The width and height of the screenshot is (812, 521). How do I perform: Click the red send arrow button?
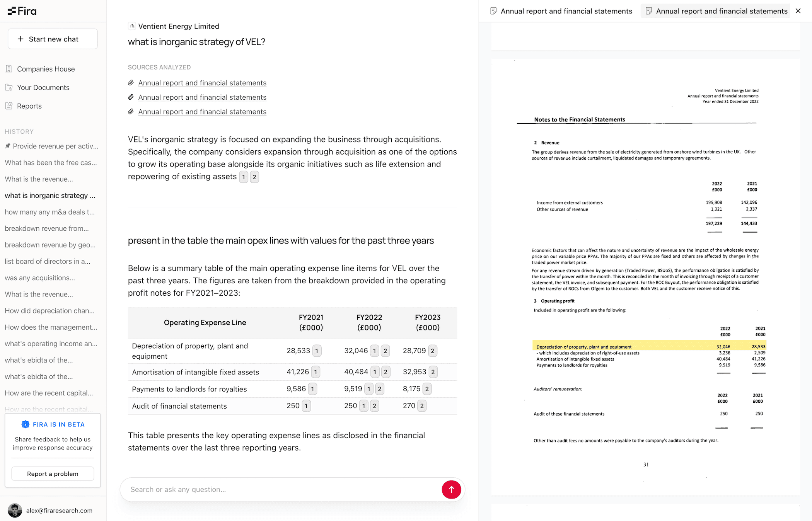pyautogui.click(x=451, y=489)
